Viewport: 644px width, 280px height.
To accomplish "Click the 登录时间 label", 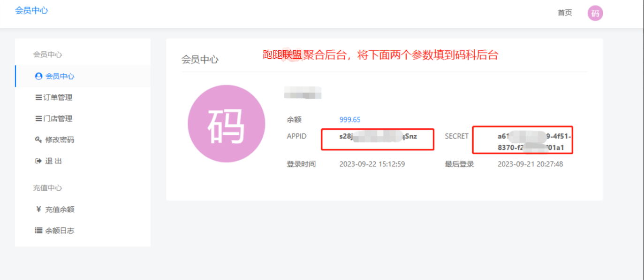I will [301, 164].
